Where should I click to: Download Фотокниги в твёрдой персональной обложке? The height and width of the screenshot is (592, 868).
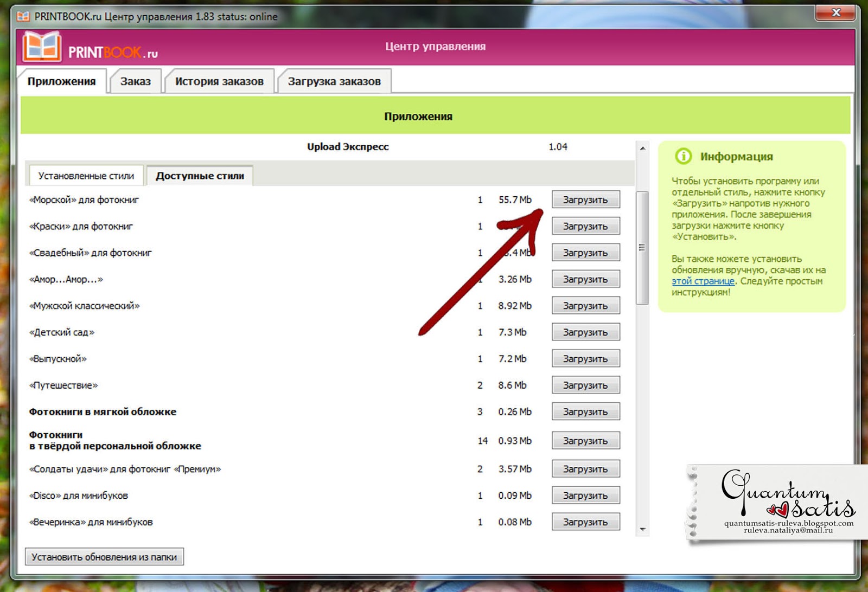(x=585, y=441)
